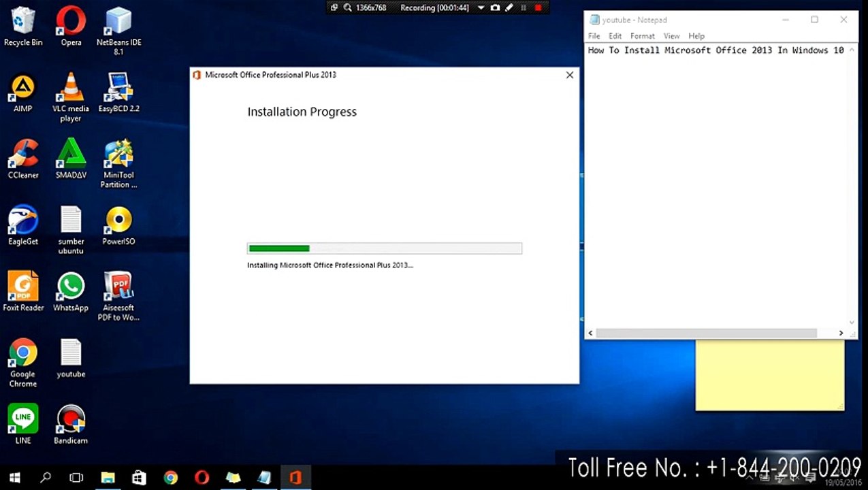
Task: Enable the recorder drawing pencil tool
Action: pyautogui.click(x=509, y=7)
